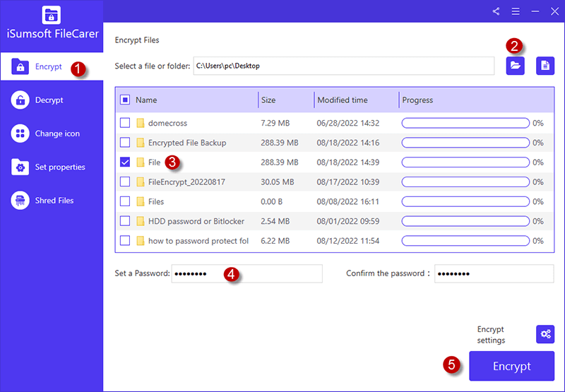Image resolution: width=565 pixels, height=392 pixels.
Task: Click the 08/18/2022 14:39 modified time
Action: tap(347, 162)
